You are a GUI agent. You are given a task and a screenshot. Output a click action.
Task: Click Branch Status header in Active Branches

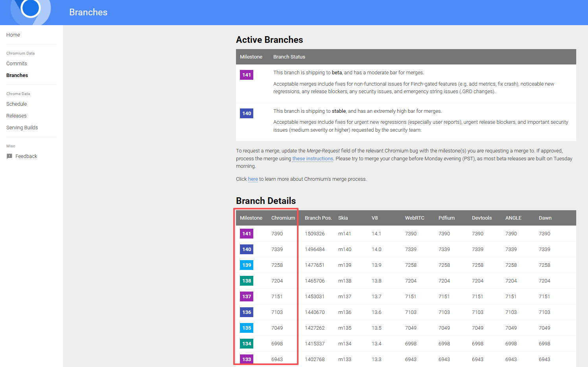[x=289, y=57]
